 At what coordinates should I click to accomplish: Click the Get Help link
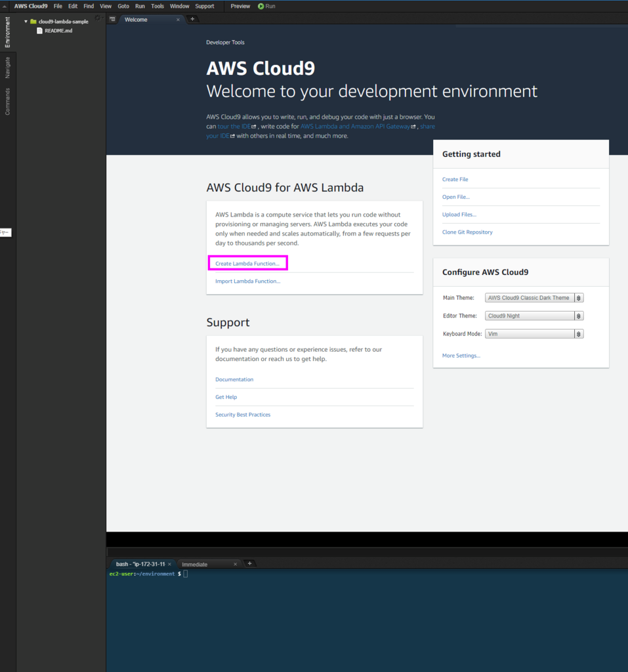coord(226,397)
